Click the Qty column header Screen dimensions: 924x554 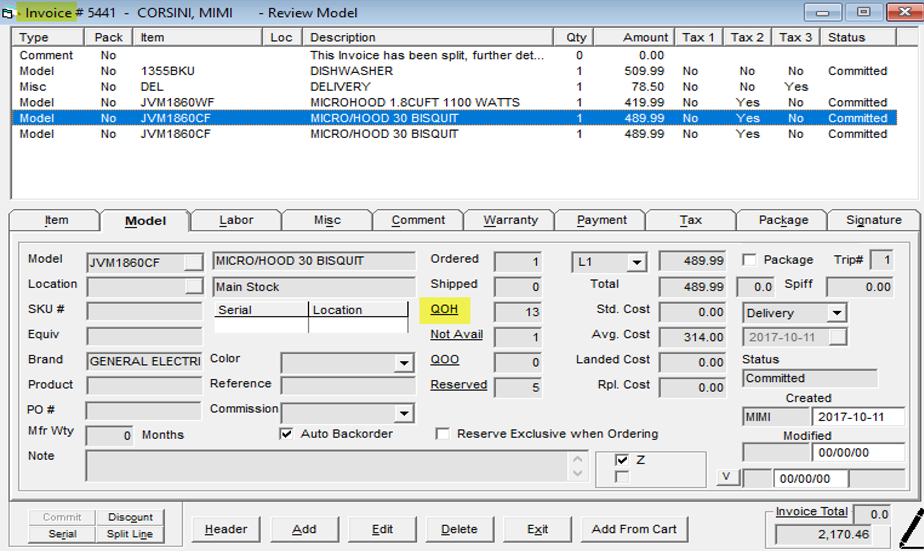(574, 37)
